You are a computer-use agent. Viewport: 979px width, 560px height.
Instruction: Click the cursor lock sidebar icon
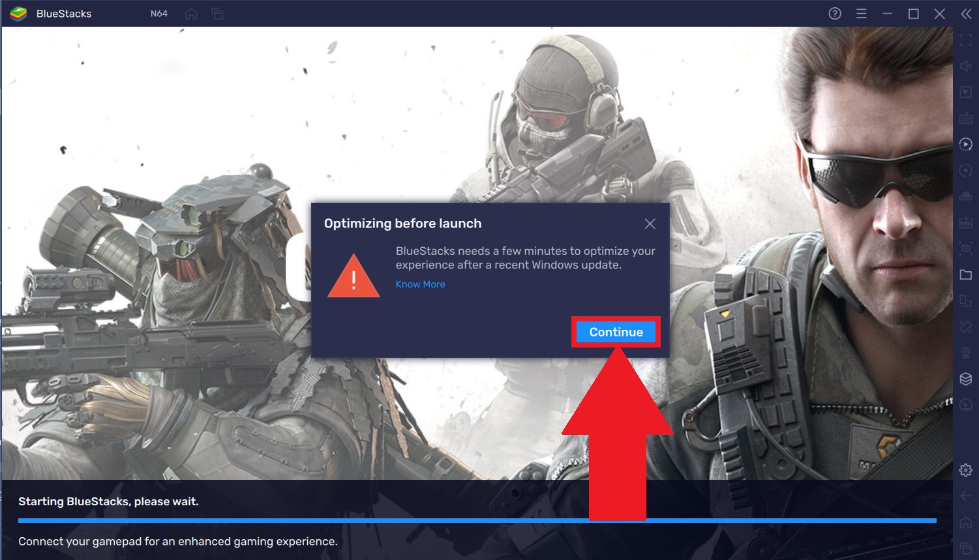tap(966, 92)
